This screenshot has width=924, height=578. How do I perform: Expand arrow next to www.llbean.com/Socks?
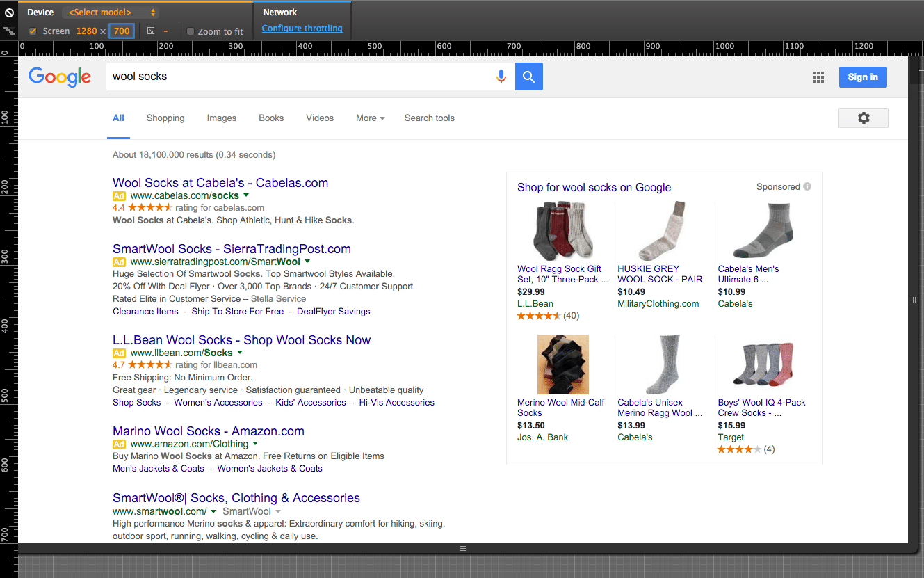pyautogui.click(x=240, y=353)
